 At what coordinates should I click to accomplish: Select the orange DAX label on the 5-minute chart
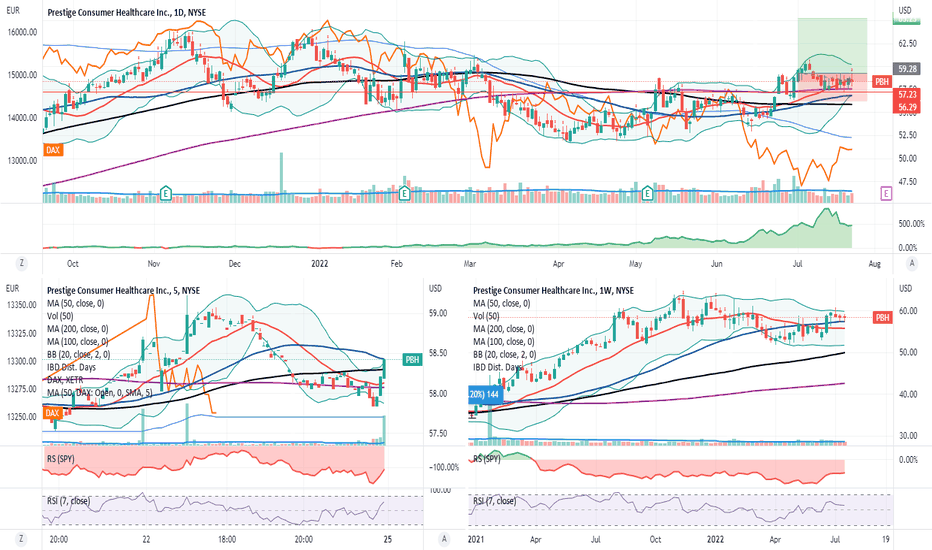click(x=53, y=413)
